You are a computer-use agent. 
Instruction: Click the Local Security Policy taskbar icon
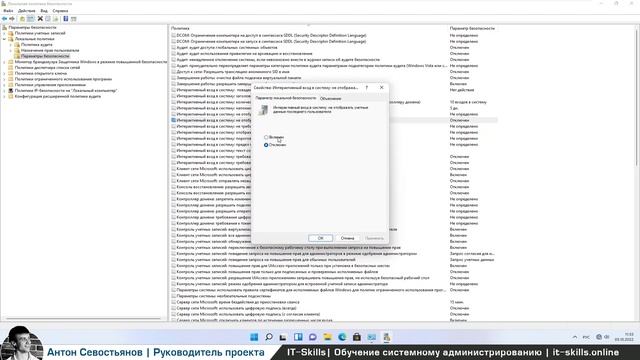[x=386, y=337]
